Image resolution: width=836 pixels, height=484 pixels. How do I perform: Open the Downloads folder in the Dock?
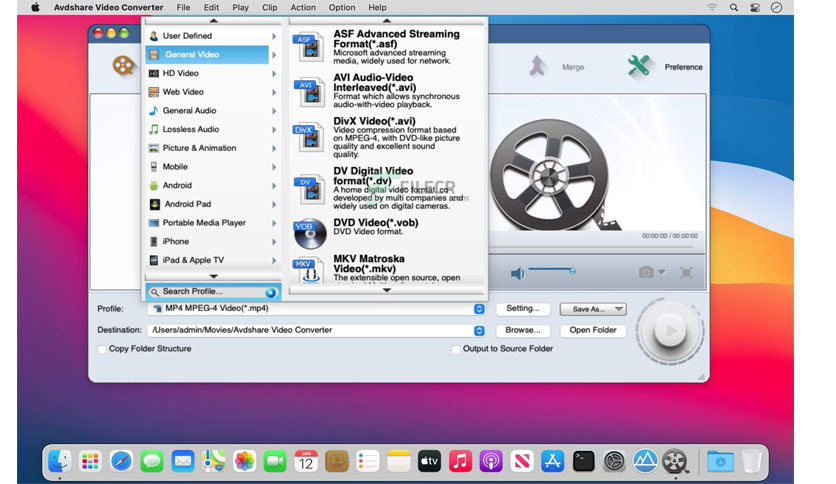click(x=720, y=461)
